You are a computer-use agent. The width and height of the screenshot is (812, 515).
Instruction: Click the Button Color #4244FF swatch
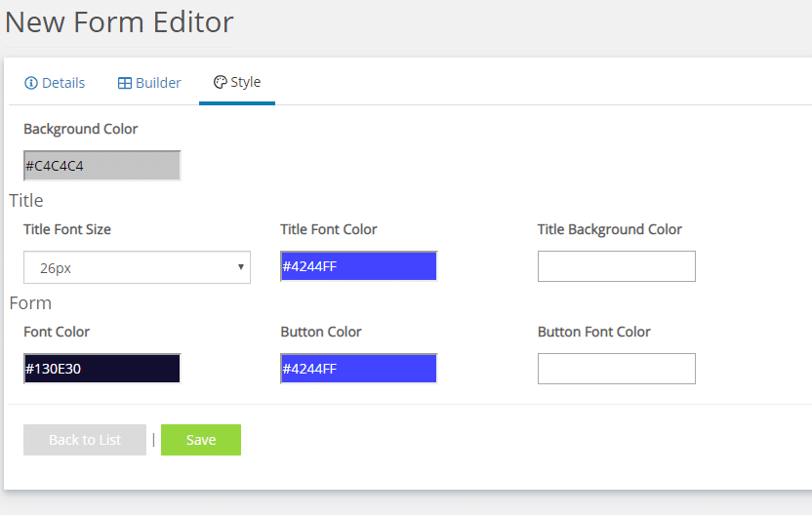(x=359, y=369)
